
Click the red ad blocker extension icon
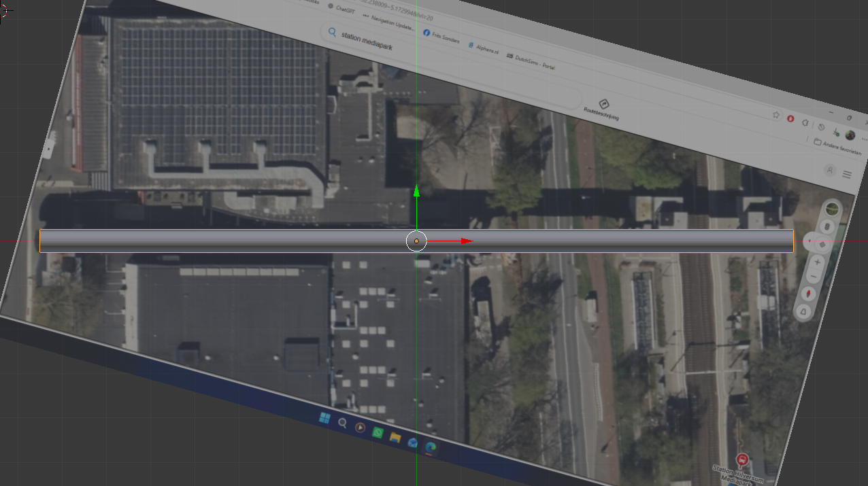(x=790, y=119)
